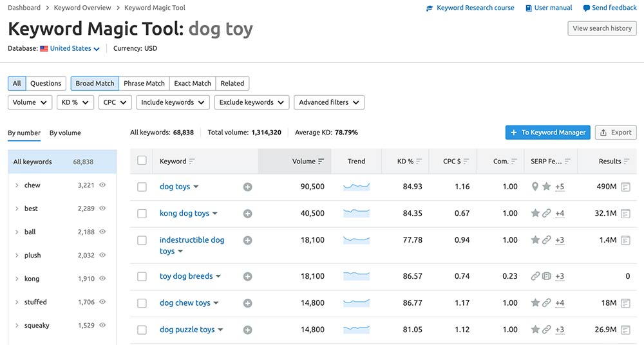Click sort icon in KD % column header
The height and width of the screenshot is (345, 644).
click(x=419, y=162)
